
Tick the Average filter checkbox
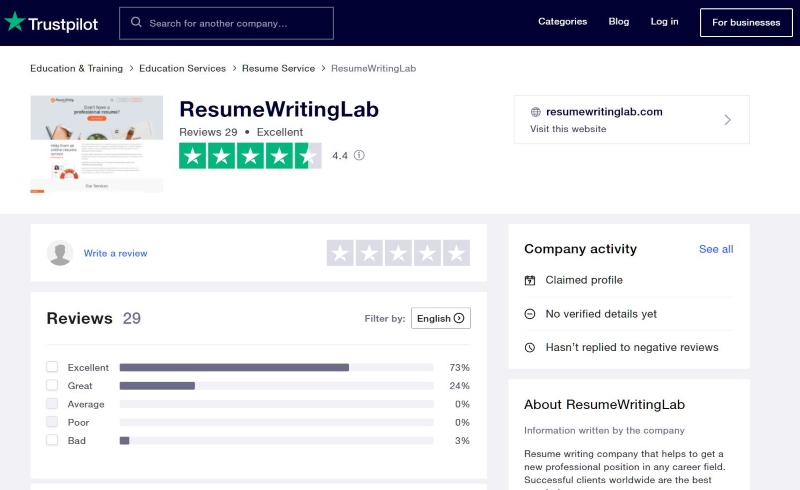click(x=52, y=403)
